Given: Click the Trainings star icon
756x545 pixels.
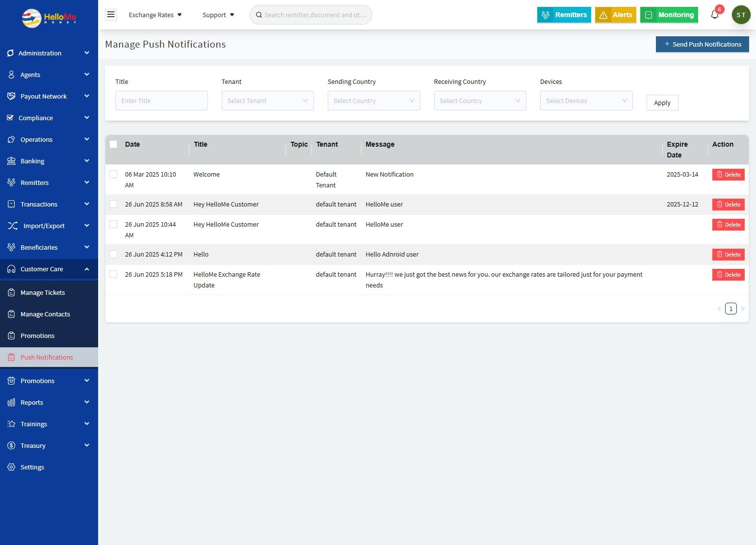Looking at the screenshot, I should tap(11, 424).
